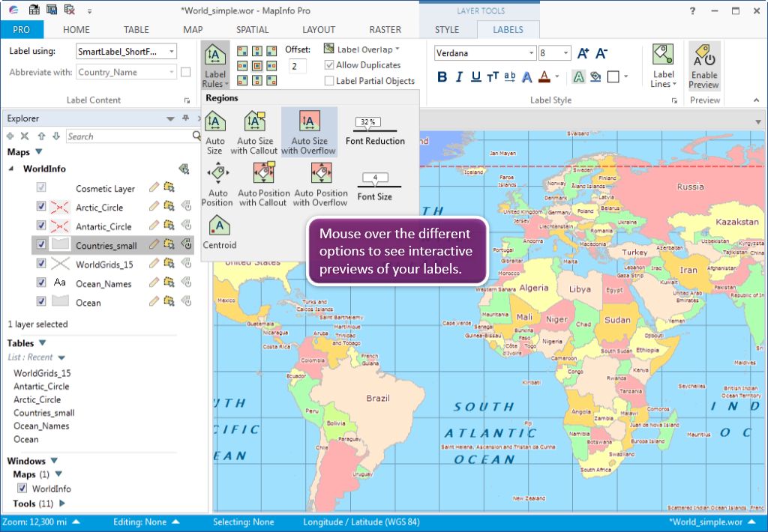The width and height of the screenshot is (768, 532).
Task: Switch to the STYLE tab
Action: pos(447,29)
